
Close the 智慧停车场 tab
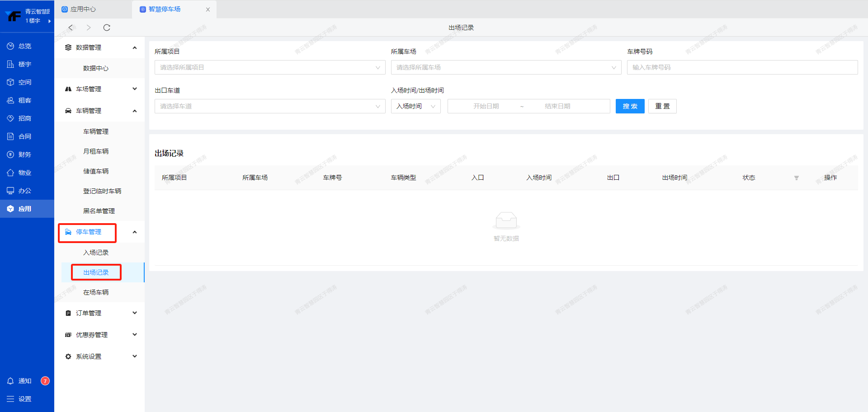pos(208,9)
